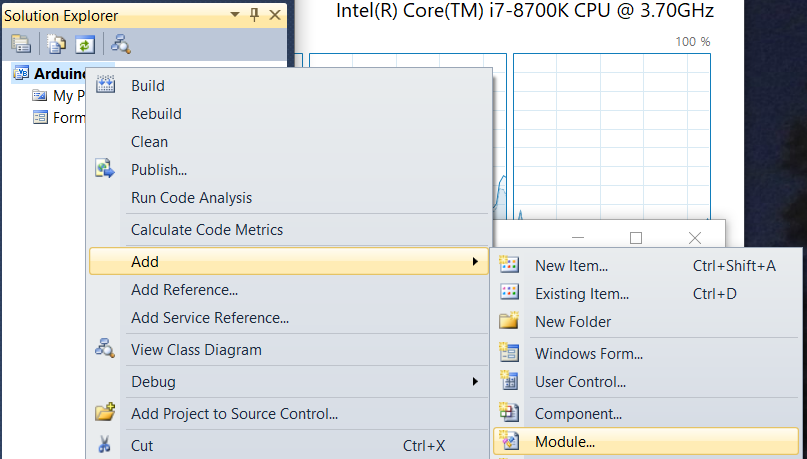Click View Class Diagram toolbar icon
Screen dimensions: 807x459
(121, 44)
